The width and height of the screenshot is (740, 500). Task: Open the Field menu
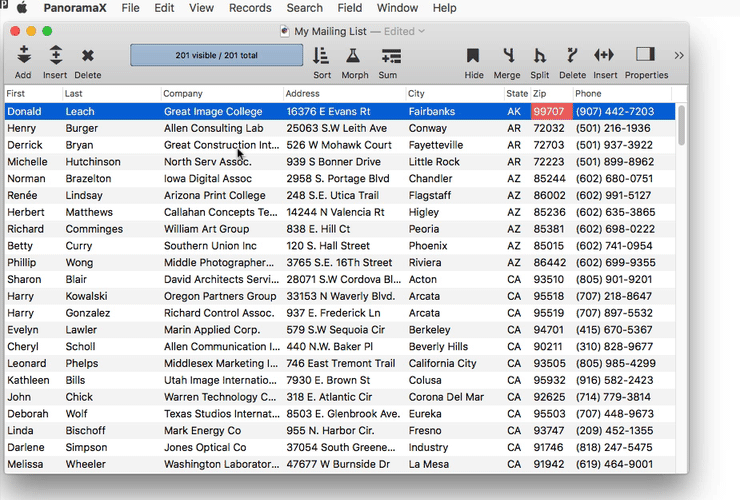pos(350,8)
